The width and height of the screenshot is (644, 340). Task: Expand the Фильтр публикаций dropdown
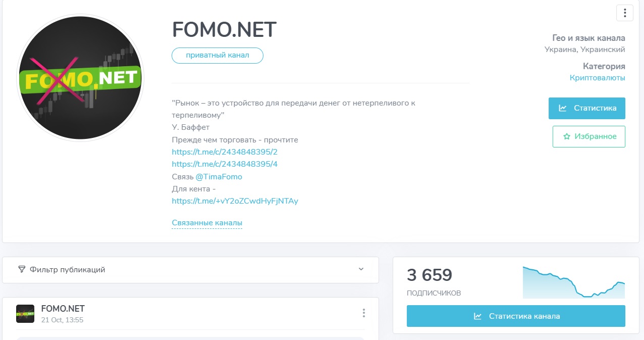coord(191,269)
